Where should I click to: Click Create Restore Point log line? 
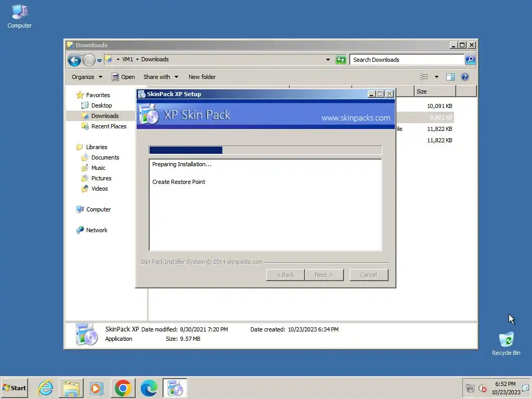179,182
